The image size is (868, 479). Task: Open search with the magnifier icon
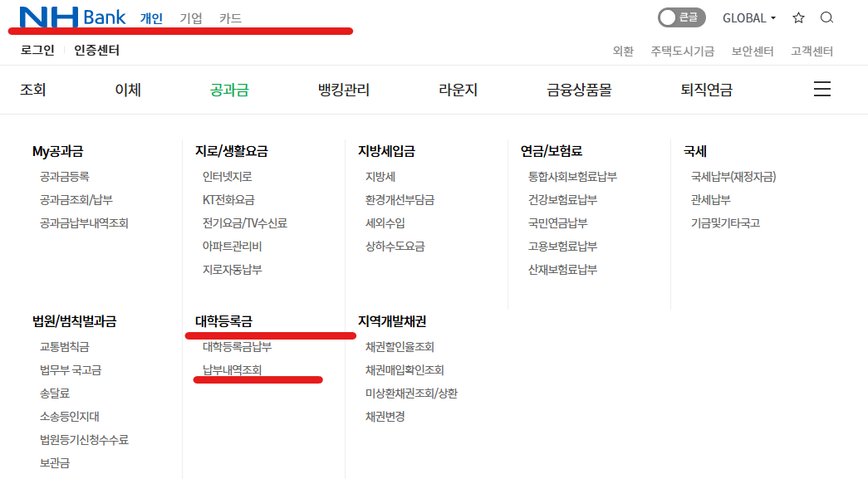[826, 17]
